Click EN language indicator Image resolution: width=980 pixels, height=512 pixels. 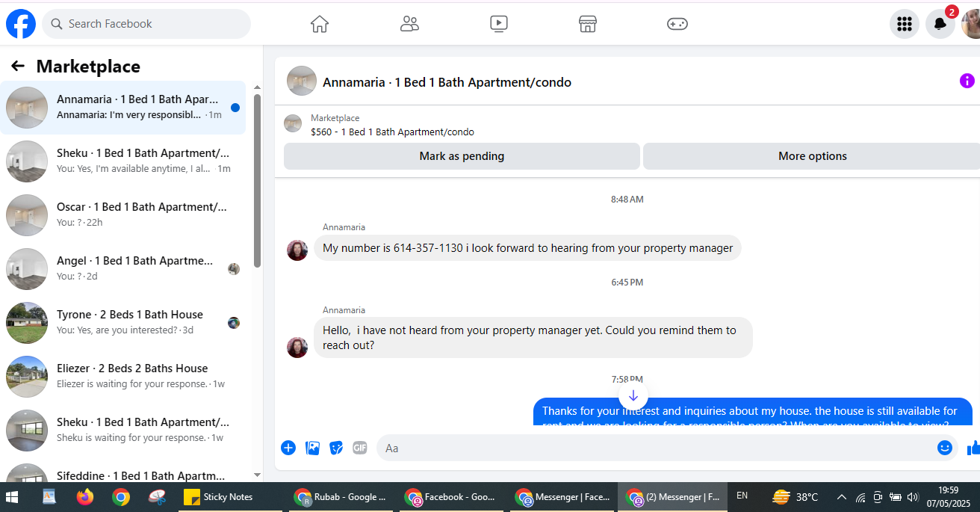[x=742, y=496]
